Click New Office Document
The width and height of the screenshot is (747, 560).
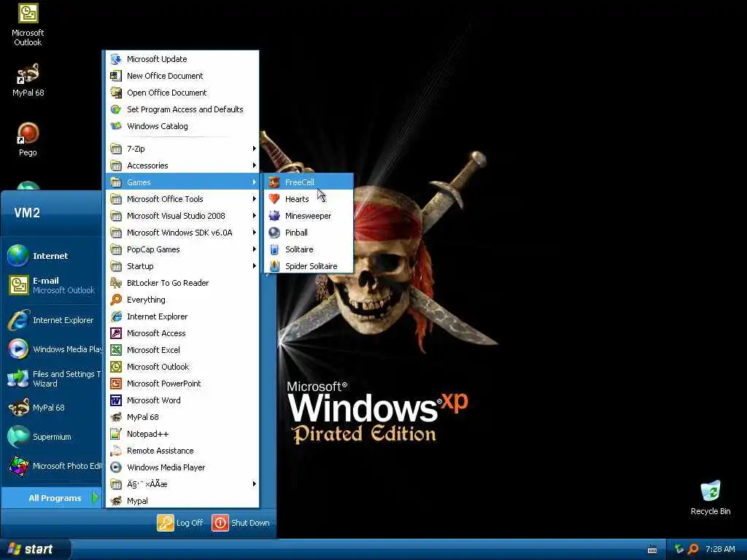[182, 76]
